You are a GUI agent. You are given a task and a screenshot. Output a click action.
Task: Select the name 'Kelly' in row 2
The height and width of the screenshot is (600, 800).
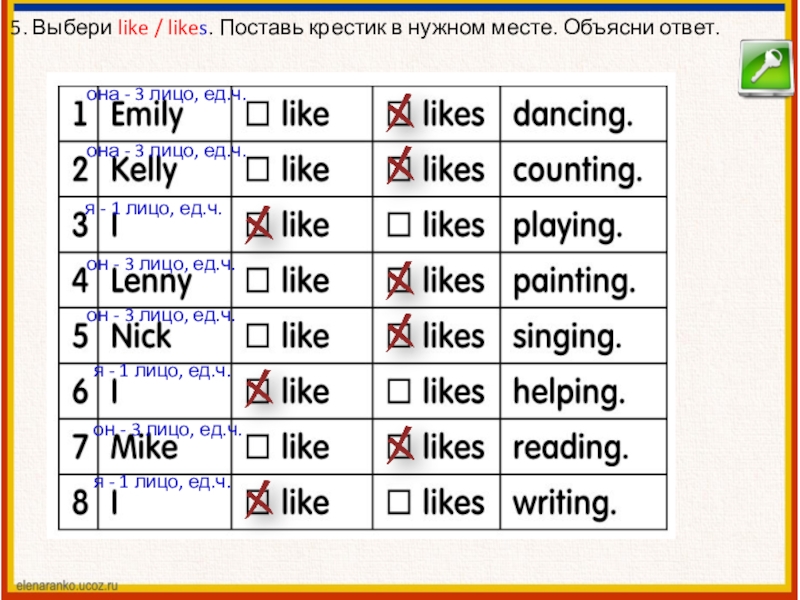pos(144,171)
